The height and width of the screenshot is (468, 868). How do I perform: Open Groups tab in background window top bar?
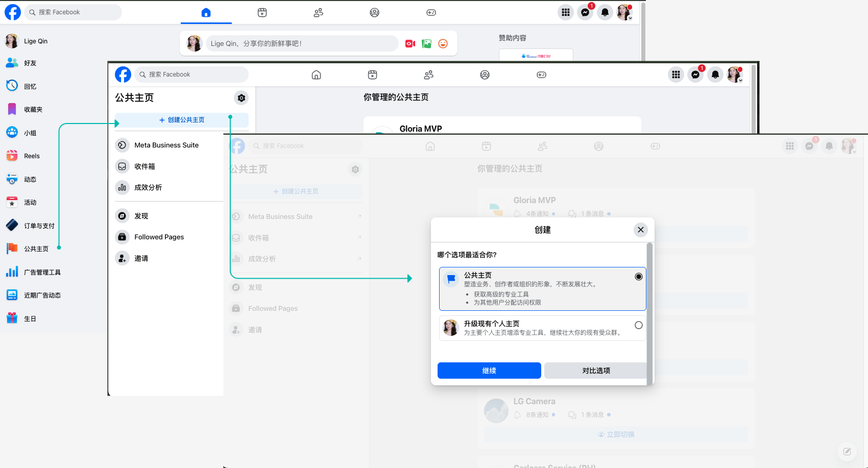375,13
